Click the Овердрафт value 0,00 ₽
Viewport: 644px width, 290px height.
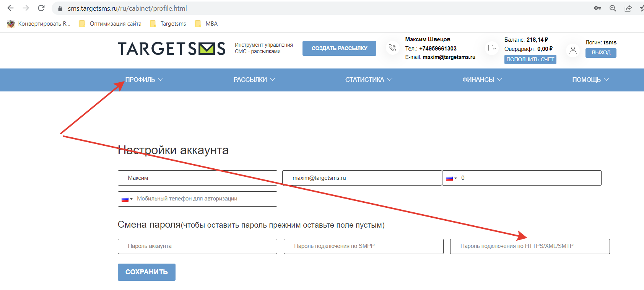tap(545, 49)
